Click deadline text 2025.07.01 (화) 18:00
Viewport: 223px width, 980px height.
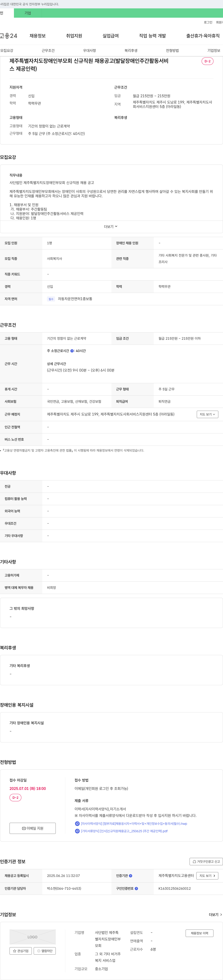point(28,789)
